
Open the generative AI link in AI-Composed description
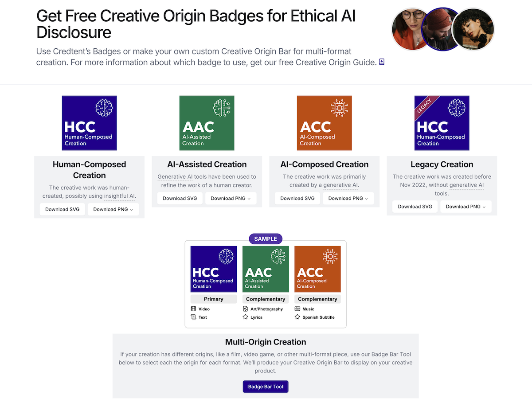340,185
